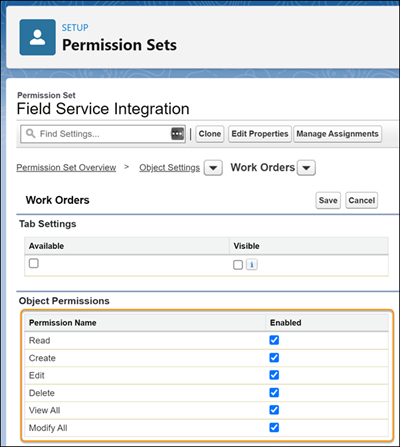Click the Permission Name column header

[63, 323]
